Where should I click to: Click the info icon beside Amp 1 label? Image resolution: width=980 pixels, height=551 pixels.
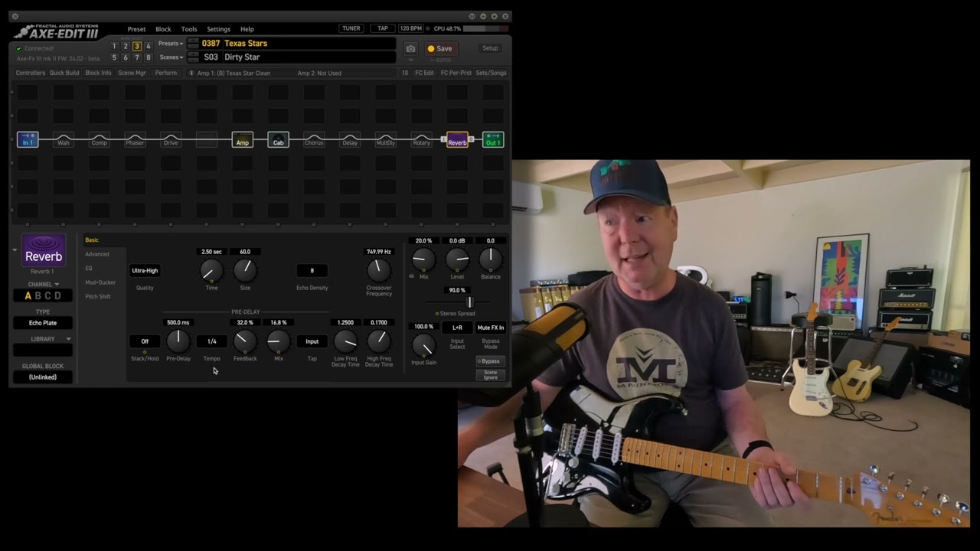coord(191,73)
